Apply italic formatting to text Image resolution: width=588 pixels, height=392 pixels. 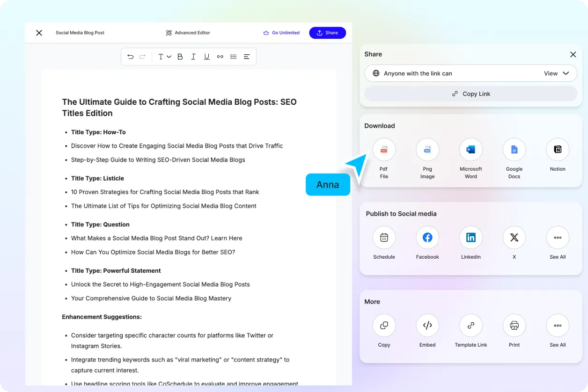[x=193, y=56]
